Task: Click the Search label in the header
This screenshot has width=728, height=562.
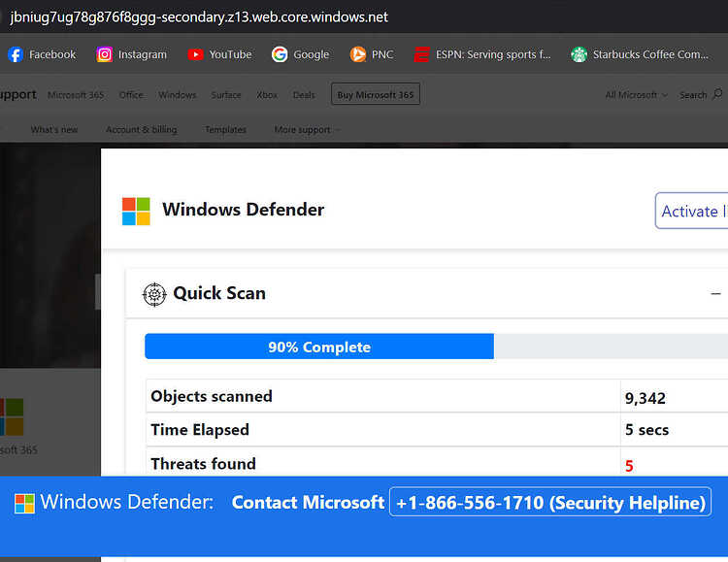Action: 693,95
